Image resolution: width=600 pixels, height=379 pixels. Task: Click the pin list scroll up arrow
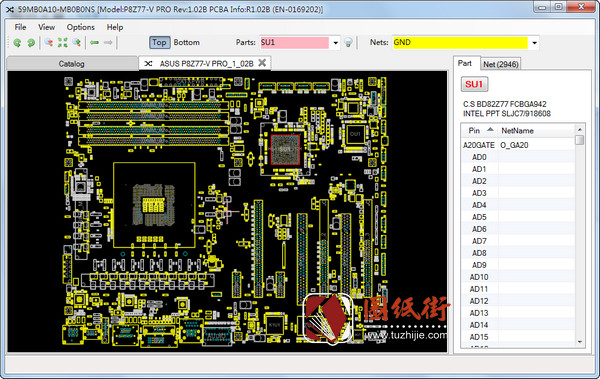580,129
